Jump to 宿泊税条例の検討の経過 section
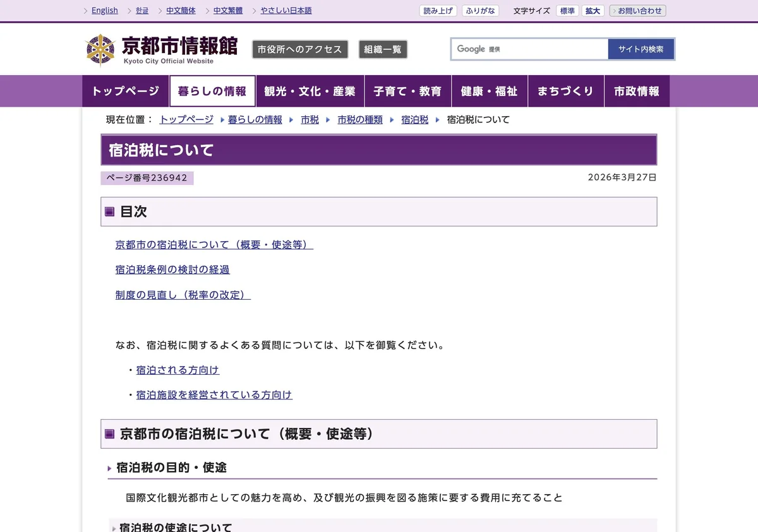Image resolution: width=758 pixels, height=532 pixels. [172, 269]
